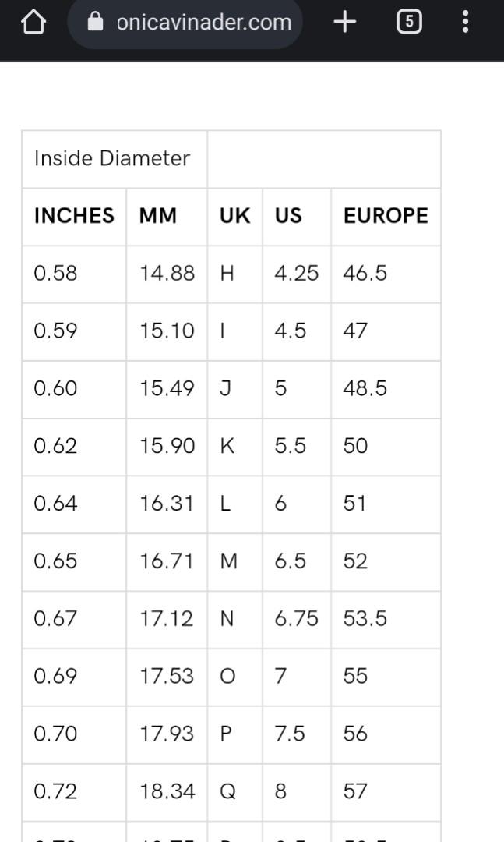Tap the UK size H cell
The image size is (504, 842).
[x=227, y=274]
